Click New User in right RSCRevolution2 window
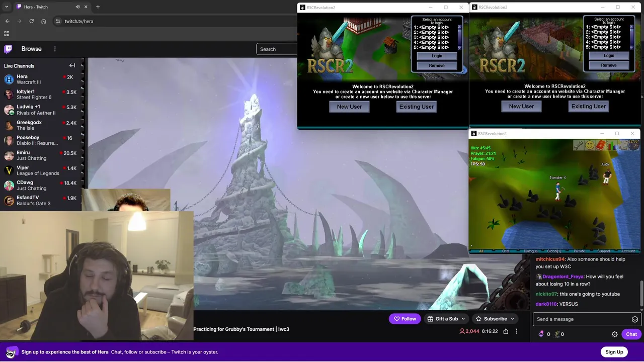Image resolution: width=644 pixels, height=362 pixels. 521,106
